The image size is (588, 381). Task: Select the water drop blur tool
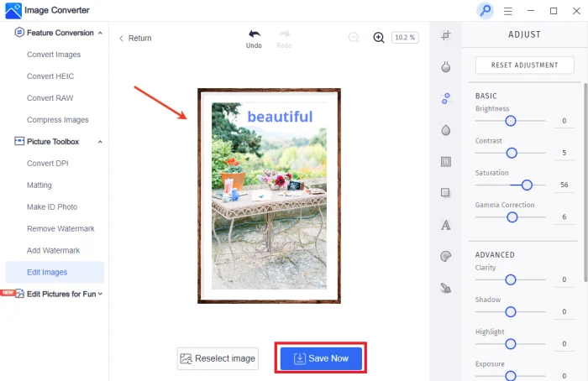tap(446, 130)
